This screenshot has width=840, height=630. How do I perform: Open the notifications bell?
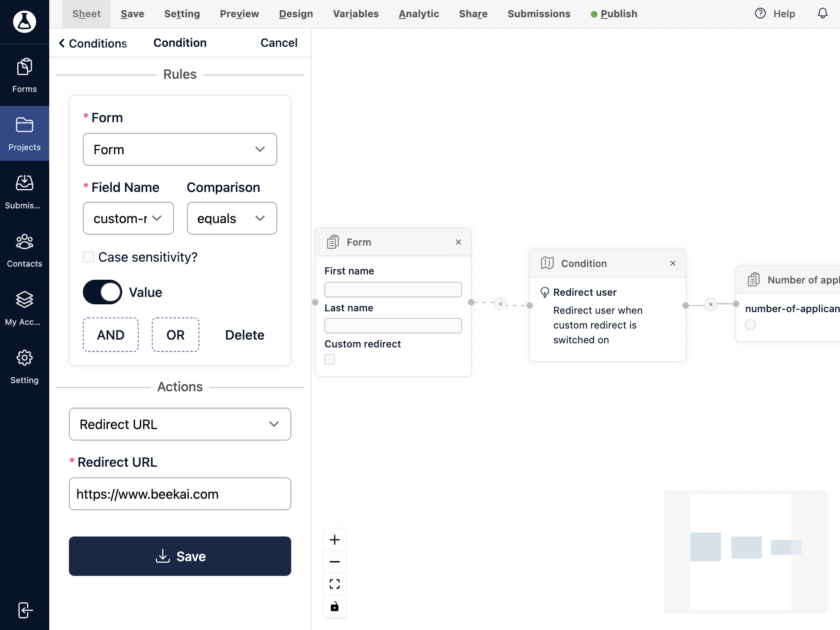coord(822,14)
